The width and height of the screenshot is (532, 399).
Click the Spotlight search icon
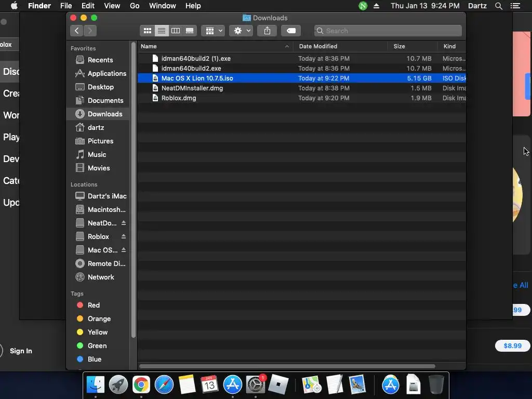498,6
